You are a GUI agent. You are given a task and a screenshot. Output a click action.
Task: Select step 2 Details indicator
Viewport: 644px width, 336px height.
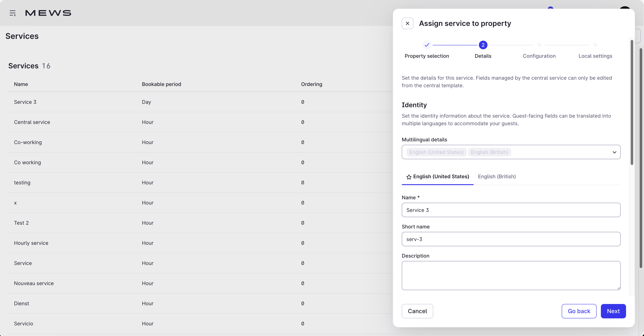[x=483, y=45]
